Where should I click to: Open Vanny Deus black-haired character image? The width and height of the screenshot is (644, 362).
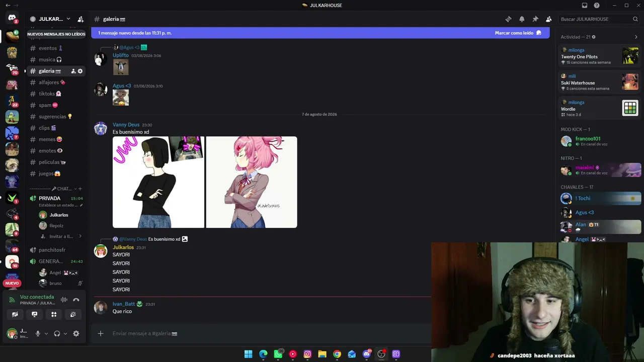[158, 182]
